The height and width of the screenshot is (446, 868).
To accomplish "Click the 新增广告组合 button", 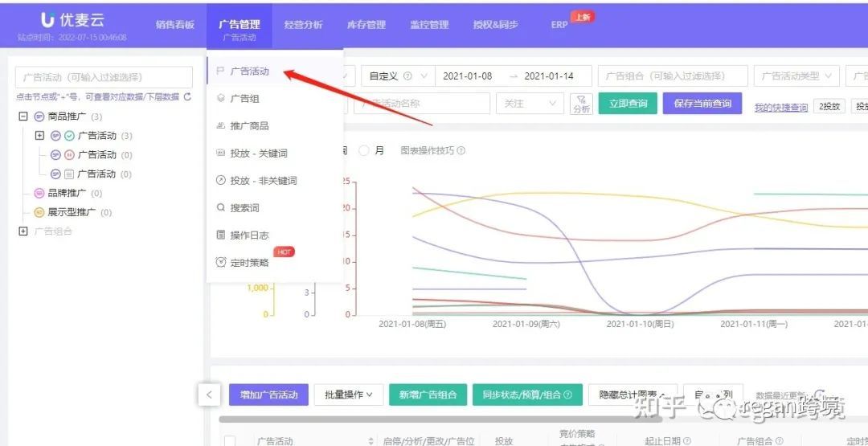I will 428,395.
